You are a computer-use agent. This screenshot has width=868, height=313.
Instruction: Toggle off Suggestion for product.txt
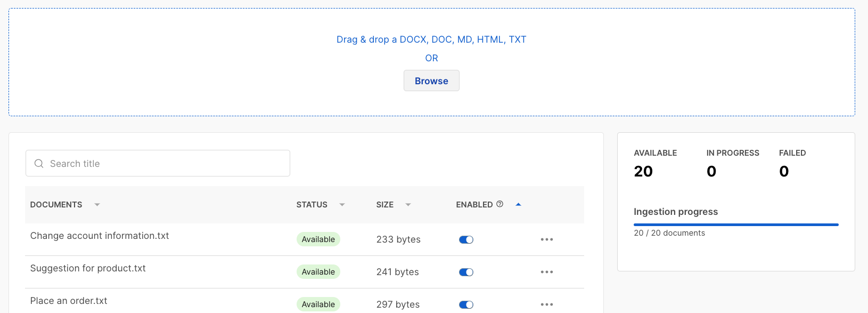coord(466,272)
